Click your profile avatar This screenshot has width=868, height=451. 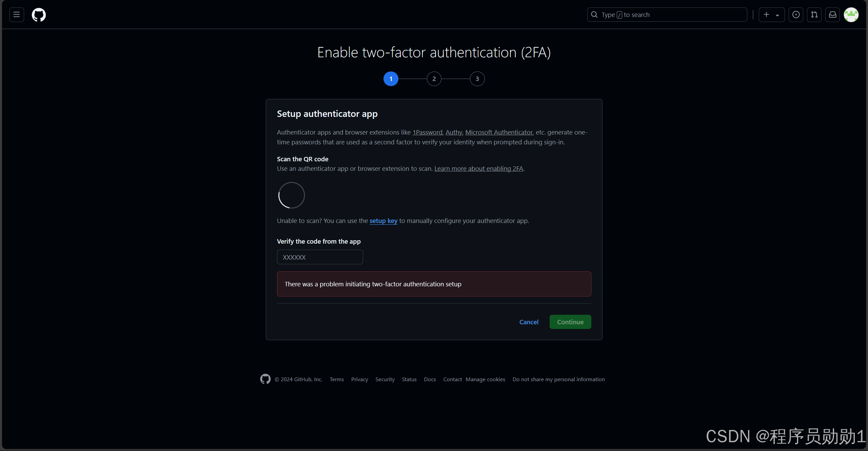point(851,15)
